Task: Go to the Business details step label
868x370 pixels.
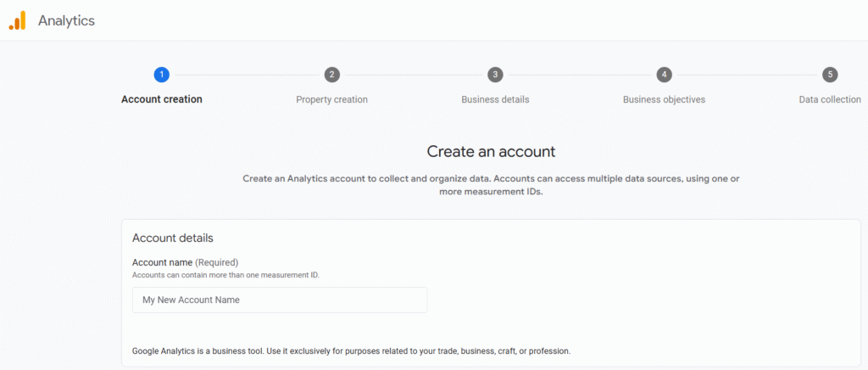Action: pos(495,99)
